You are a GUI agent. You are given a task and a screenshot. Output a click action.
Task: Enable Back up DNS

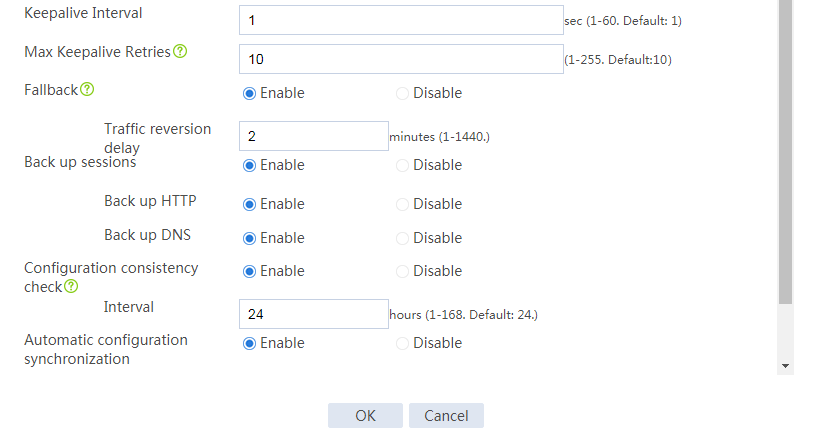click(249, 238)
